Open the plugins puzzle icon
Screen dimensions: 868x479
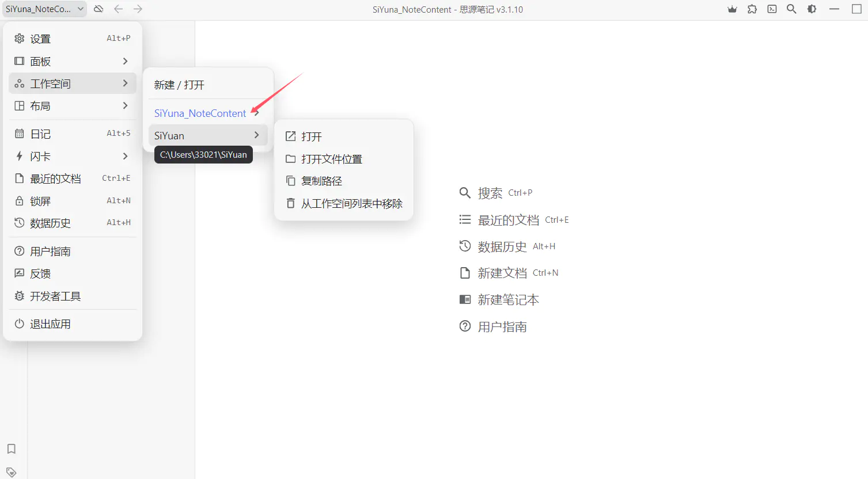point(752,9)
